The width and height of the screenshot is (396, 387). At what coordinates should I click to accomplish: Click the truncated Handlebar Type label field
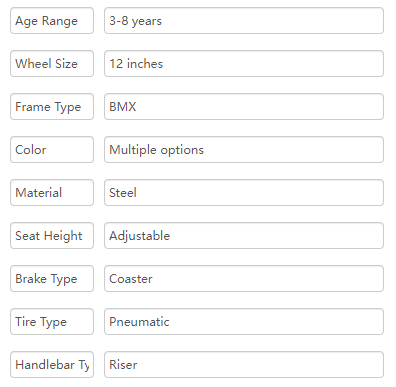tap(52, 365)
